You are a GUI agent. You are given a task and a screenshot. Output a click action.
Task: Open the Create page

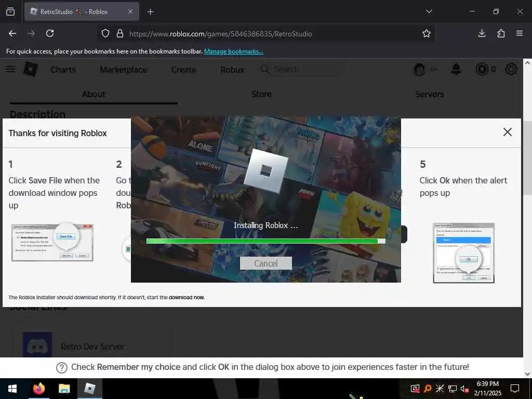click(183, 70)
